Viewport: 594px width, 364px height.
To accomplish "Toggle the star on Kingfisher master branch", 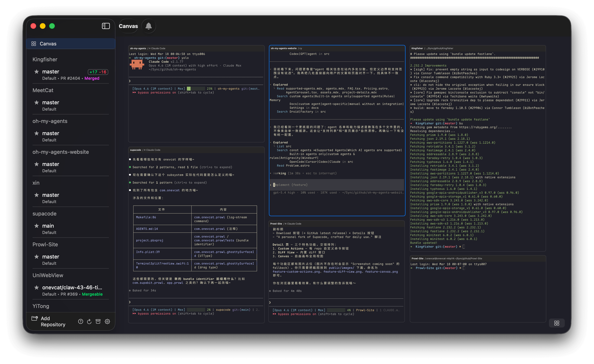I will click(x=37, y=71).
